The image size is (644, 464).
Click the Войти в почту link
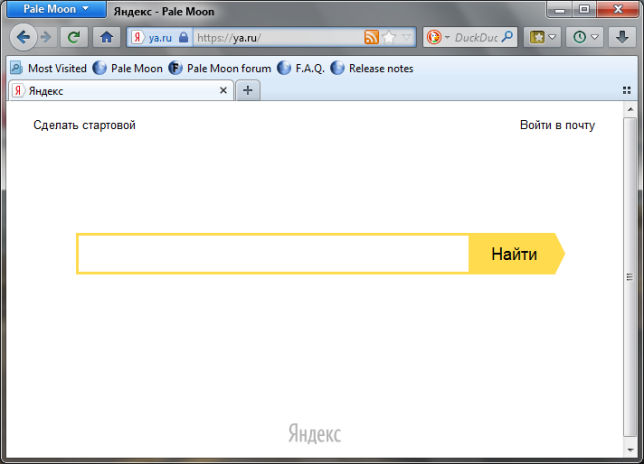[x=557, y=125]
